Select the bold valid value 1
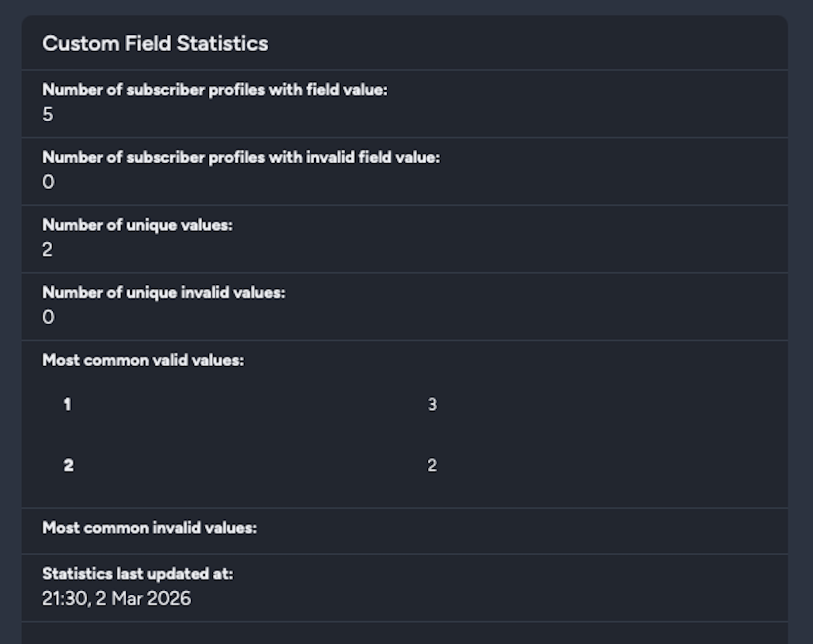The height and width of the screenshot is (644, 813). [67, 404]
